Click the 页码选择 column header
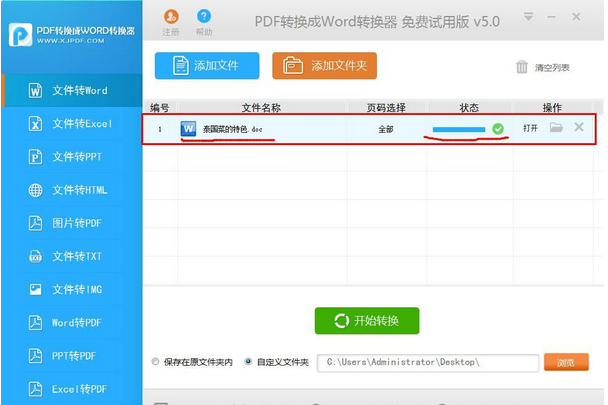The image size is (608, 405). [387, 107]
